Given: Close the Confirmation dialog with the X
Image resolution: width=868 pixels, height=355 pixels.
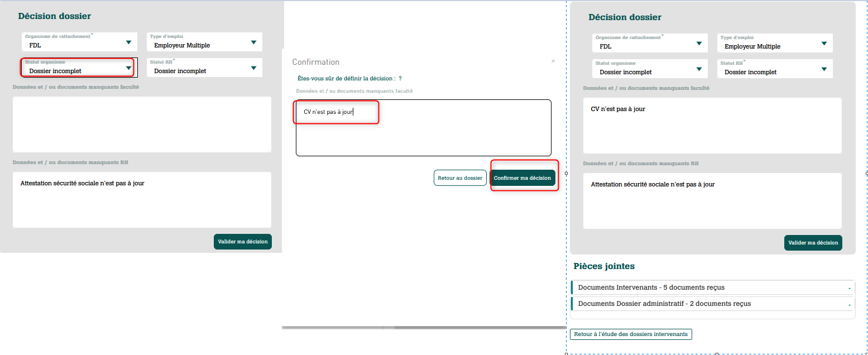Looking at the screenshot, I should pos(553,61).
